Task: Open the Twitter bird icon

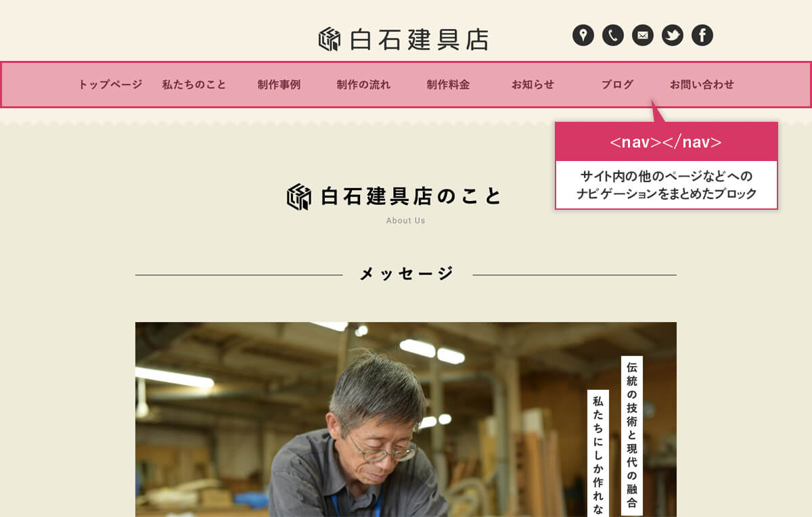Action: coord(673,35)
